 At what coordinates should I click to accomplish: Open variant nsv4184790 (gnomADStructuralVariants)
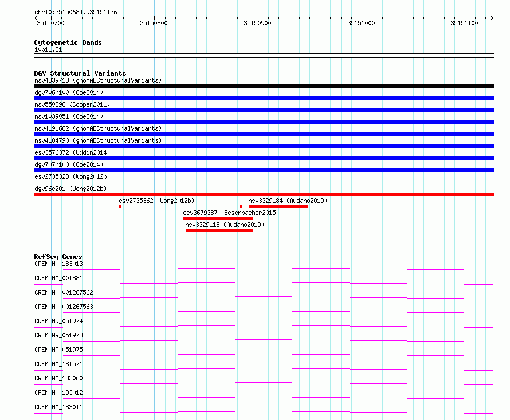[98, 140]
